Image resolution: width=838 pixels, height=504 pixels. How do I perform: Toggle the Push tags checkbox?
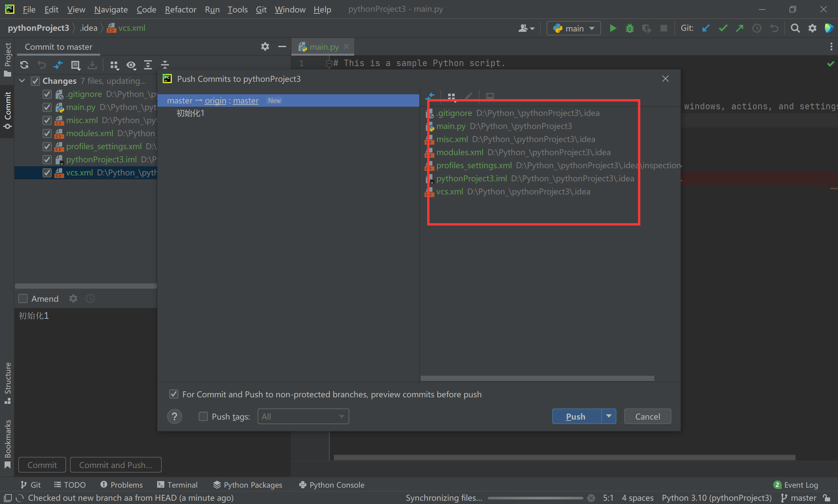pos(203,416)
